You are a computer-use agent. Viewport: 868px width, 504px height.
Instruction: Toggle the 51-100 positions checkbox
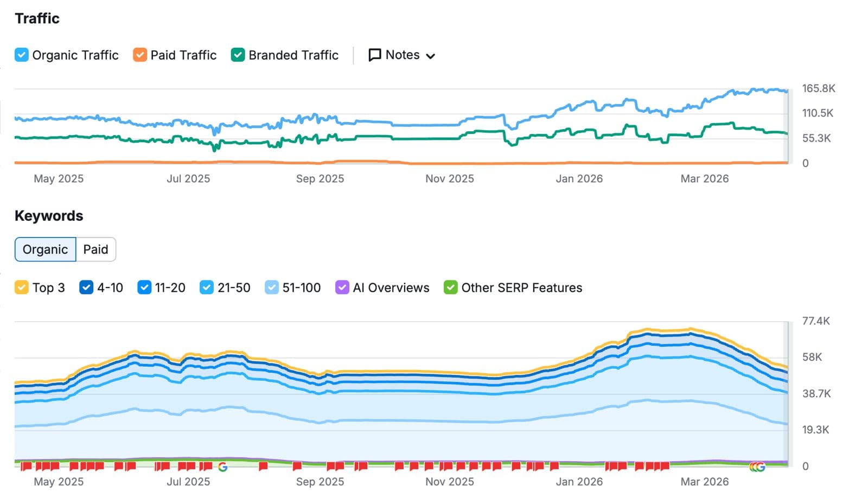[272, 288]
